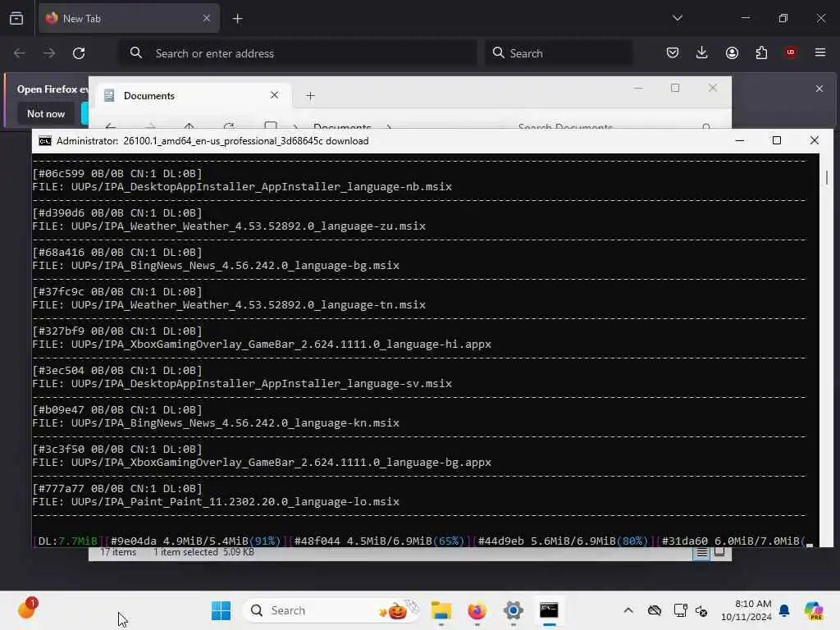Click the Firefox Search box
Image resolution: width=840 pixels, height=630 pixels.
pyautogui.click(x=559, y=53)
